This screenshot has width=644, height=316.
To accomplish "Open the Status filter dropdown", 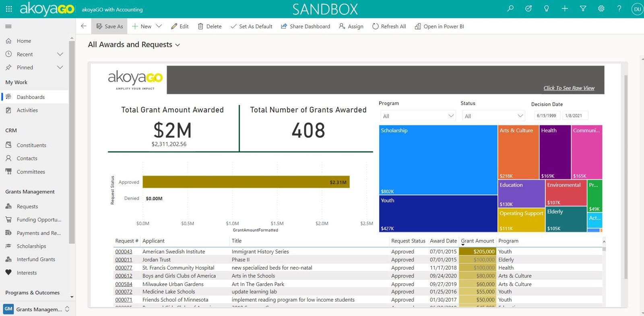I will (493, 116).
